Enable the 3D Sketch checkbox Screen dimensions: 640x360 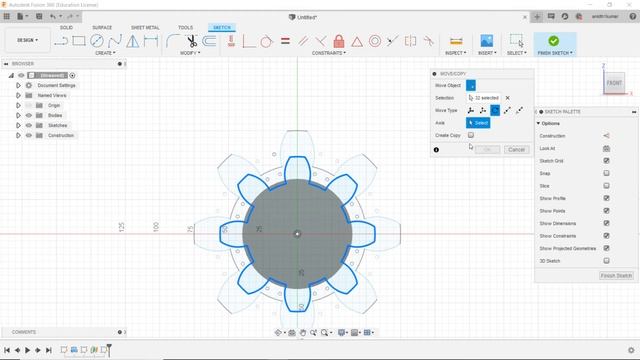coord(607,260)
